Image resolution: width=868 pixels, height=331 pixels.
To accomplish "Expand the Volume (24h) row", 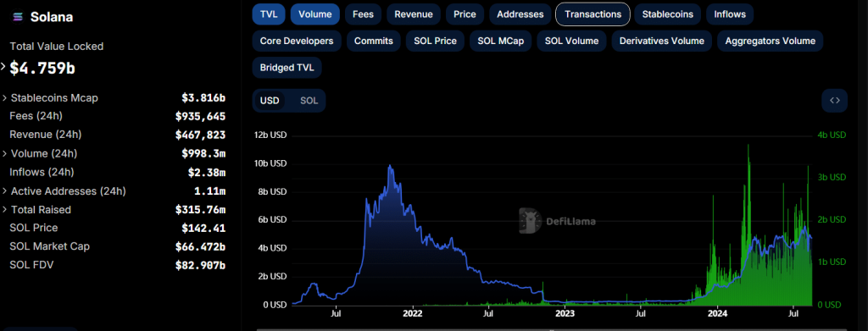I will [x=5, y=153].
